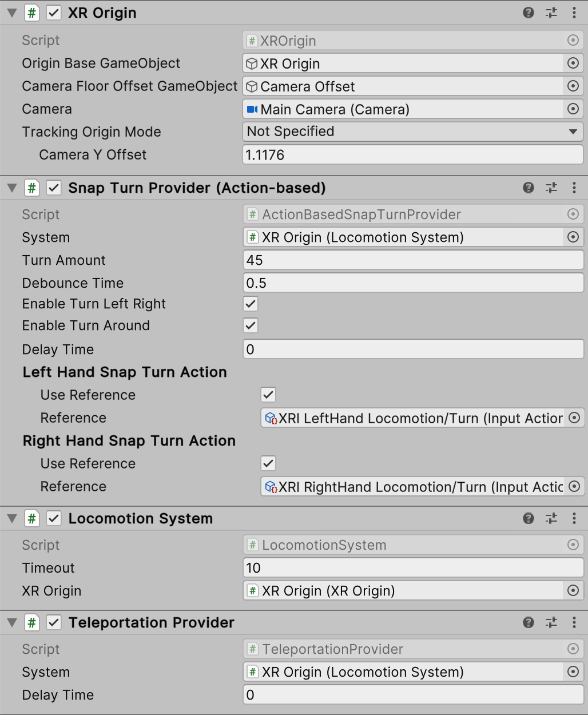Toggle Left Hand Use Reference checkbox

(x=268, y=395)
